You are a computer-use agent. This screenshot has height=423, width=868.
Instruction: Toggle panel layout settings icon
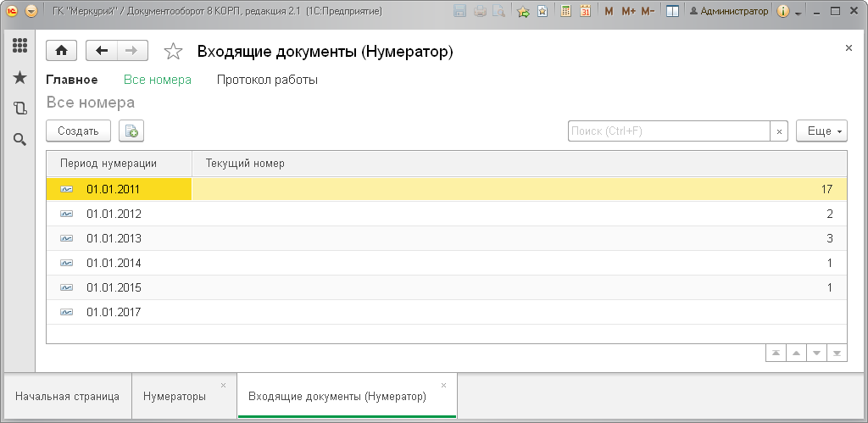click(672, 11)
